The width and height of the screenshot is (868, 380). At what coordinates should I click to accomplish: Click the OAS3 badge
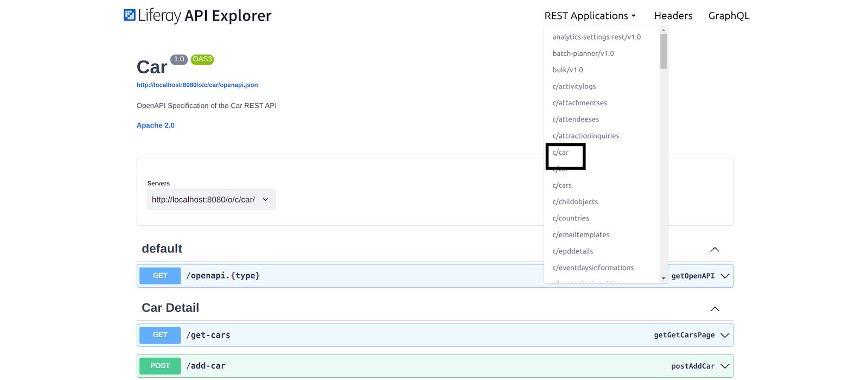point(202,59)
